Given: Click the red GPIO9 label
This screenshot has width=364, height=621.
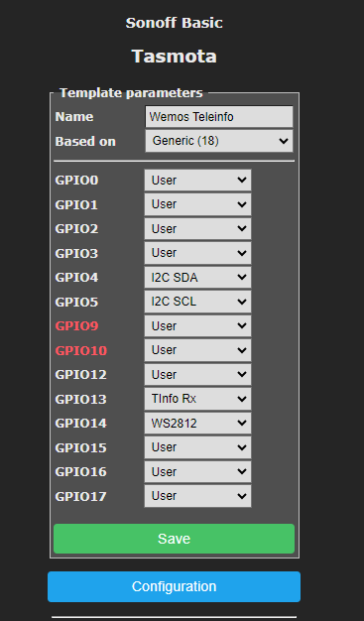Looking at the screenshot, I should 76,326.
